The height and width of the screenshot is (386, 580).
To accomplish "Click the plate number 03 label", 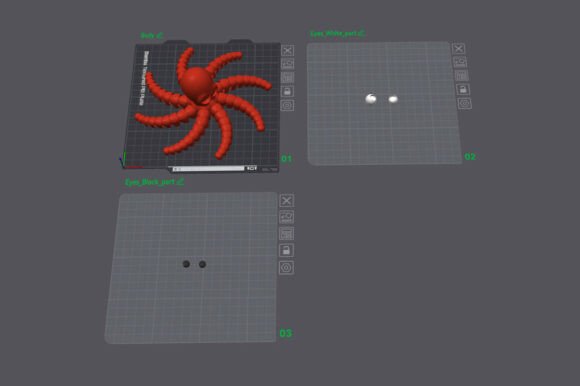I will (x=286, y=333).
